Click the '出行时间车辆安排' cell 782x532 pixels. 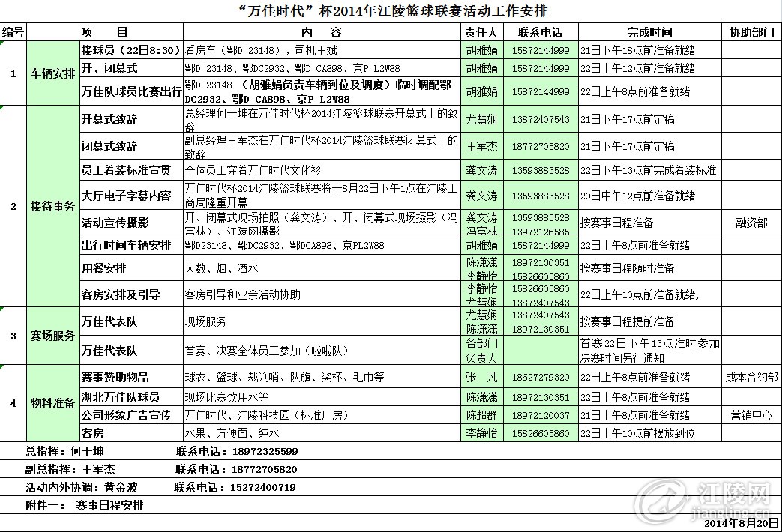tap(131, 245)
